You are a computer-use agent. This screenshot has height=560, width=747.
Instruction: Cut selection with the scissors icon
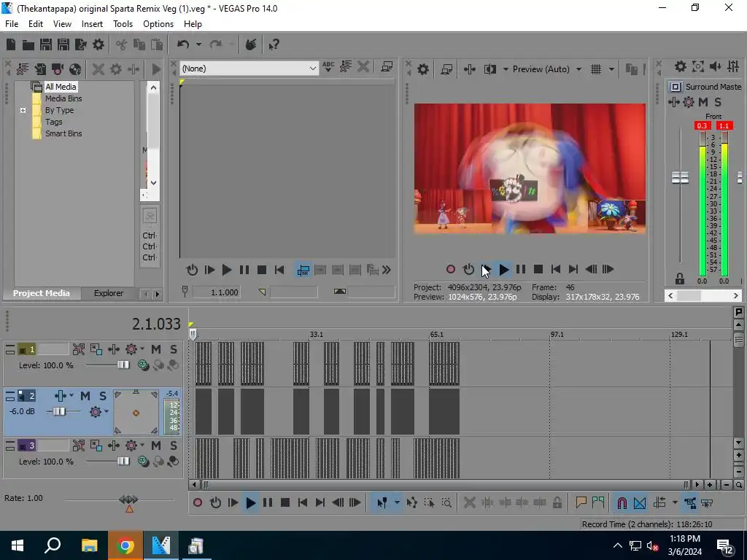[122, 44]
